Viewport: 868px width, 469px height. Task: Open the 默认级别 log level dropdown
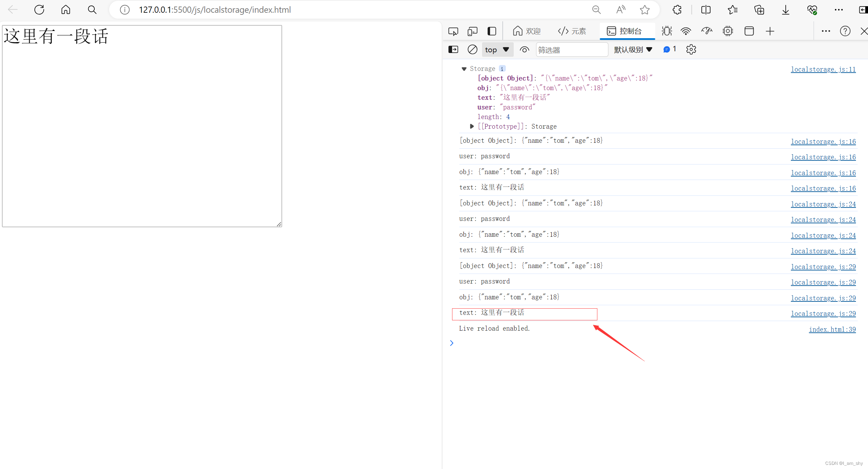[633, 50]
